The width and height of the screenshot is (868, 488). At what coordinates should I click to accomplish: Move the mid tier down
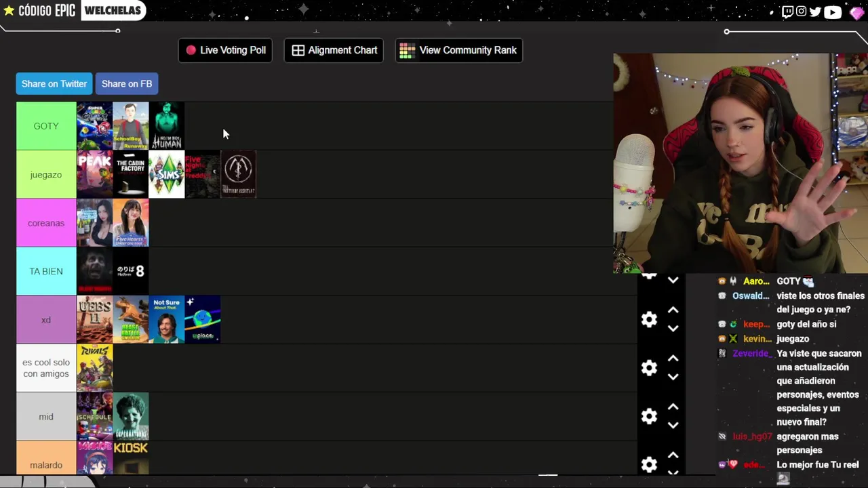(x=673, y=426)
